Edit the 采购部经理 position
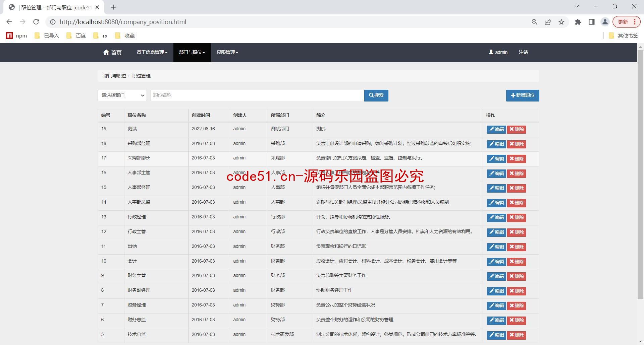This screenshot has height=345, width=644. coord(496,144)
